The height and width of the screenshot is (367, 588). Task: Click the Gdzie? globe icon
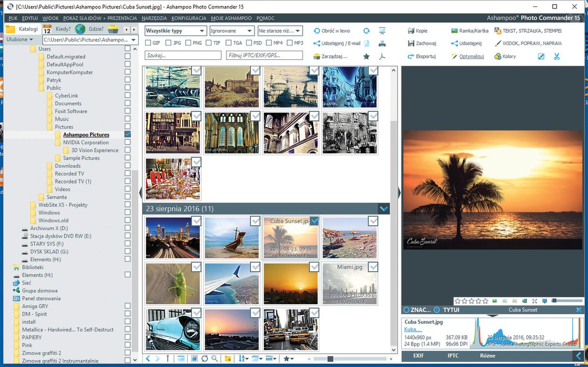tap(81, 29)
